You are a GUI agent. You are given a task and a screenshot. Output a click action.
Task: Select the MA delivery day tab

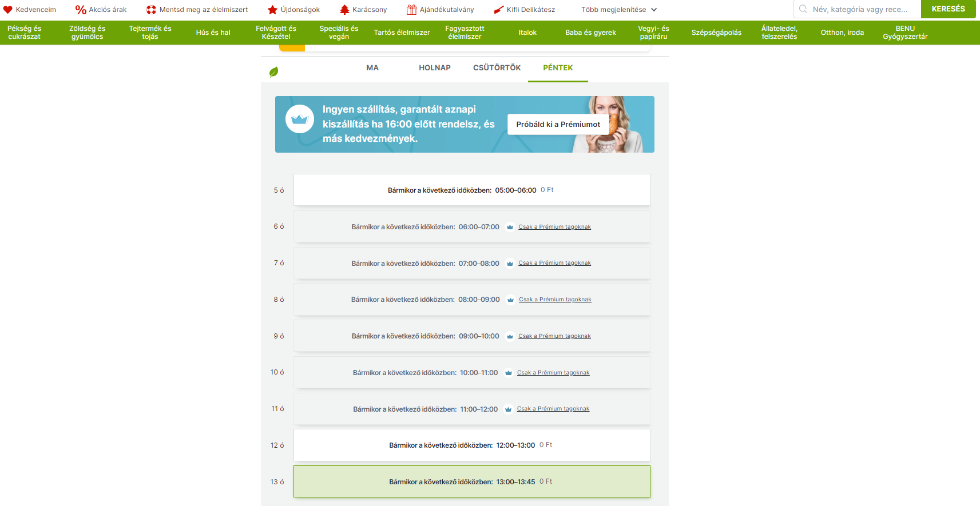372,68
